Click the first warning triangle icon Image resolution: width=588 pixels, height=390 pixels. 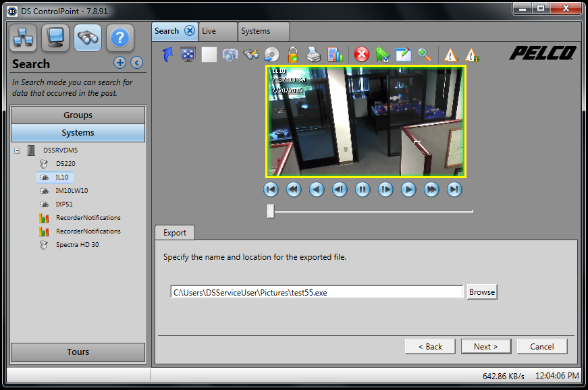pos(451,55)
